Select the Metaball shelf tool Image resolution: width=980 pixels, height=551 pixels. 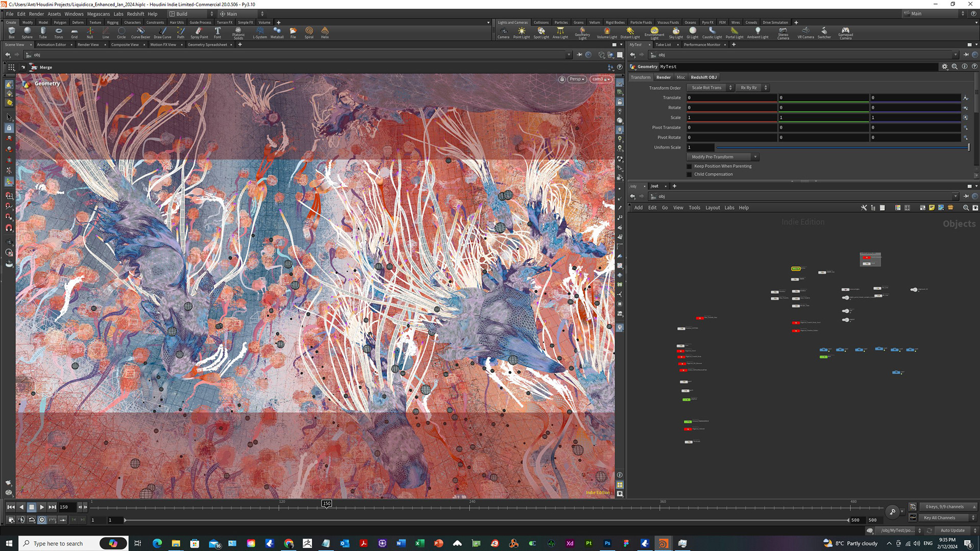[277, 33]
